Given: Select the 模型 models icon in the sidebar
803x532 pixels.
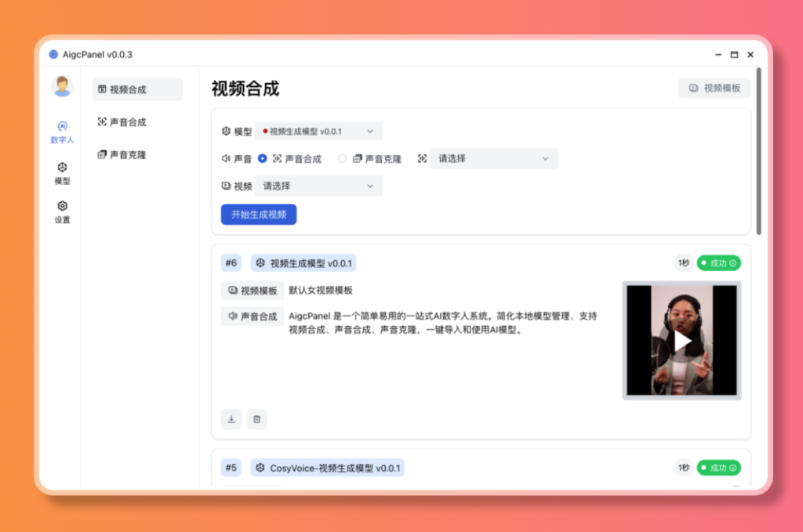Looking at the screenshot, I should (x=63, y=168).
